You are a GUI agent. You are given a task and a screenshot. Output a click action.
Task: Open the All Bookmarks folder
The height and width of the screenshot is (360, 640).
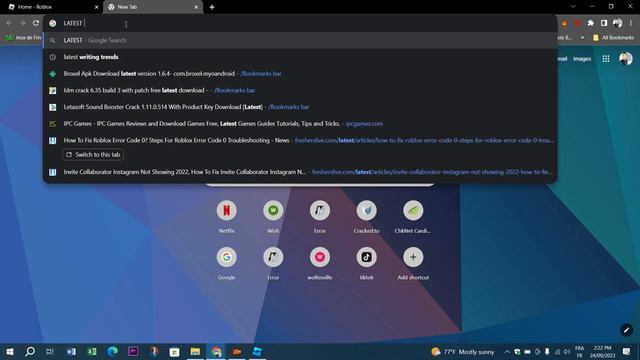click(x=613, y=38)
